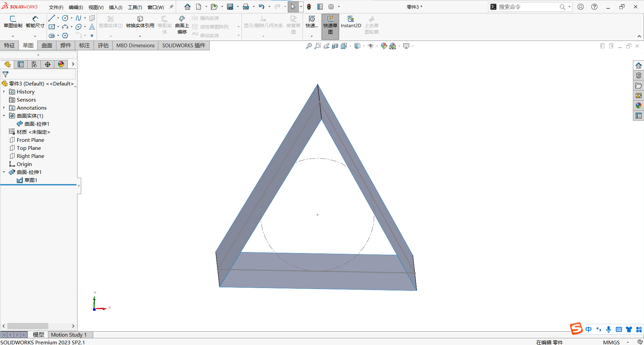Select the Front Plane item

30,140
